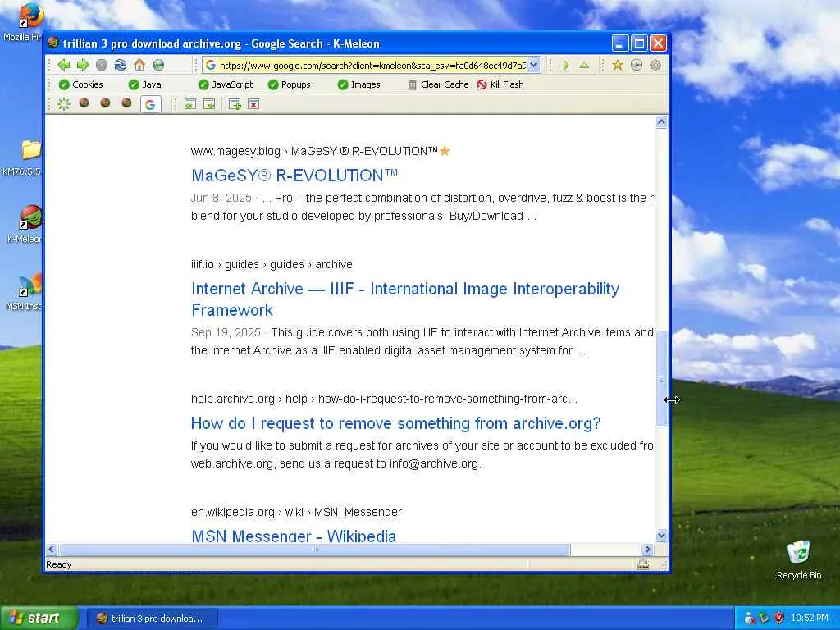Select the third K-Meleon tab icon
This screenshot has width=840, height=630.
click(126, 103)
